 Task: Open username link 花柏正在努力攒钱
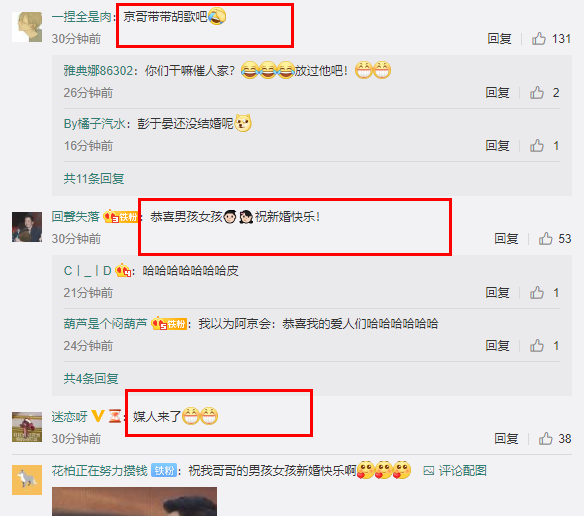coord(99,471)
